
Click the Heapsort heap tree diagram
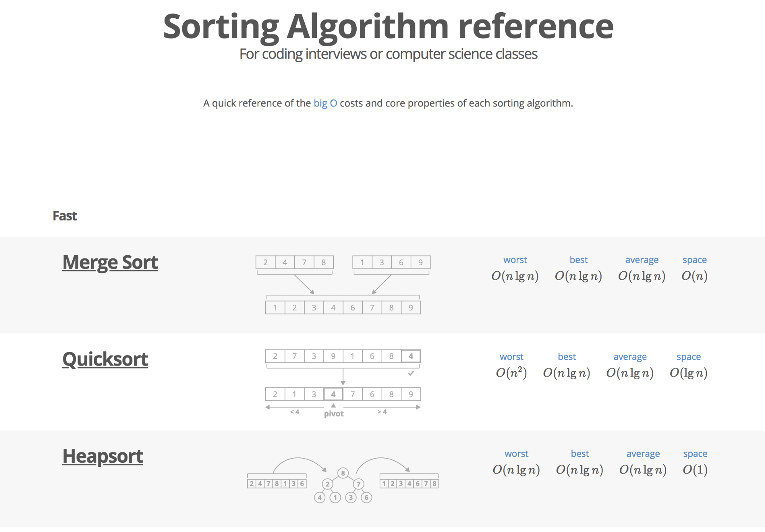pos(343,480)
